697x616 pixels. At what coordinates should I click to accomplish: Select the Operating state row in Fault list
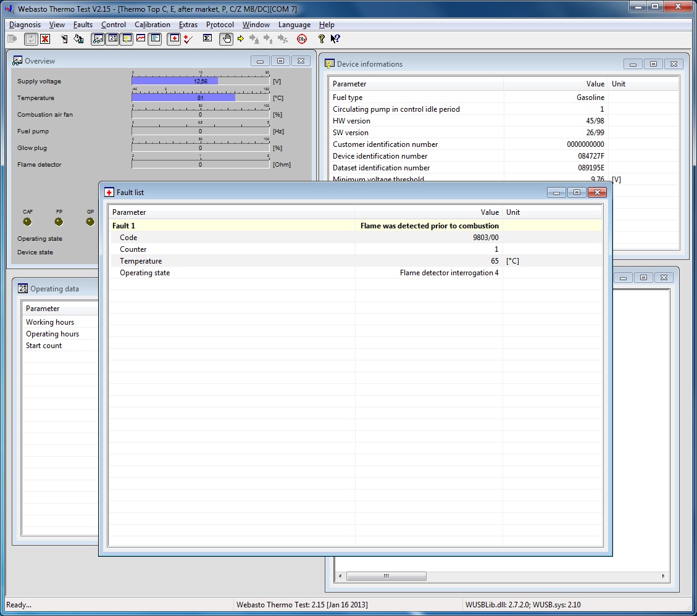tap(356, 273)
